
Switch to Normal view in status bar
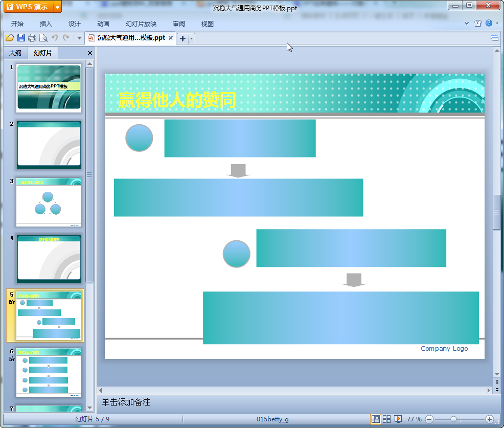point(375,419)
